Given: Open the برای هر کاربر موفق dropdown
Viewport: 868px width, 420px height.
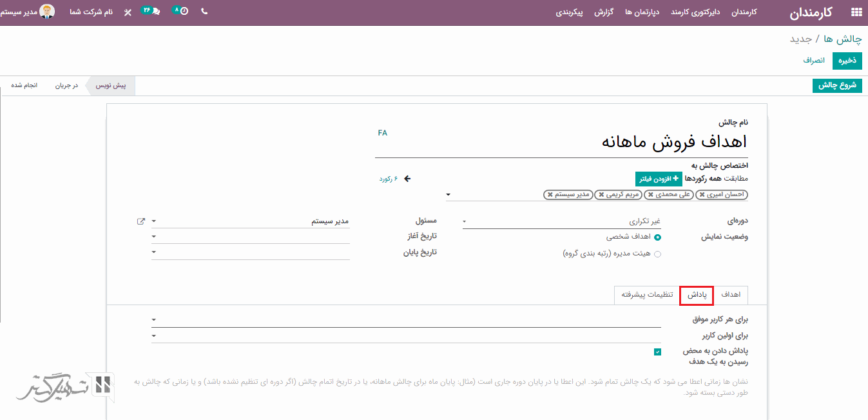Looking at the screenshot, I should (x=406, y=319).
